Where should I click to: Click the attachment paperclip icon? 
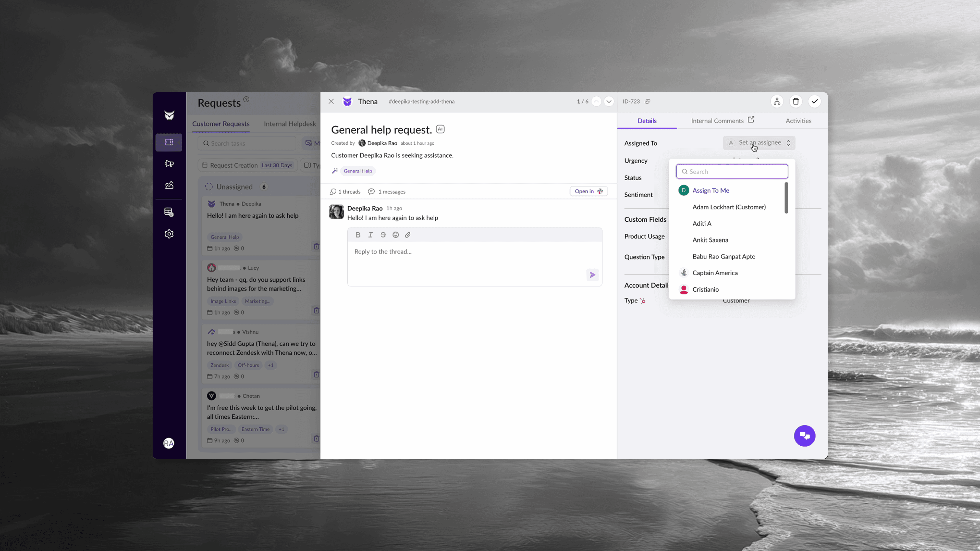click(x=408, y=235)
